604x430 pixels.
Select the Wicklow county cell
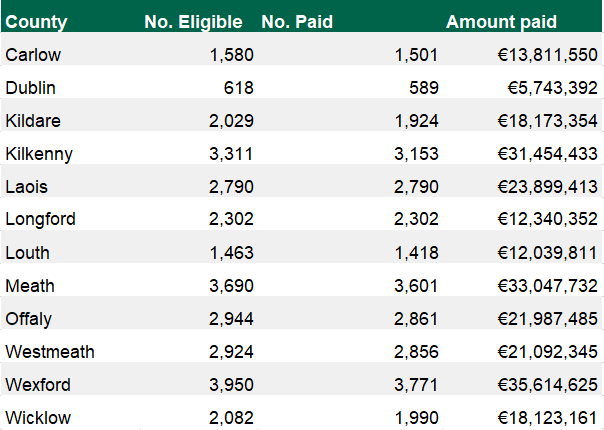(x=38, y=417)
